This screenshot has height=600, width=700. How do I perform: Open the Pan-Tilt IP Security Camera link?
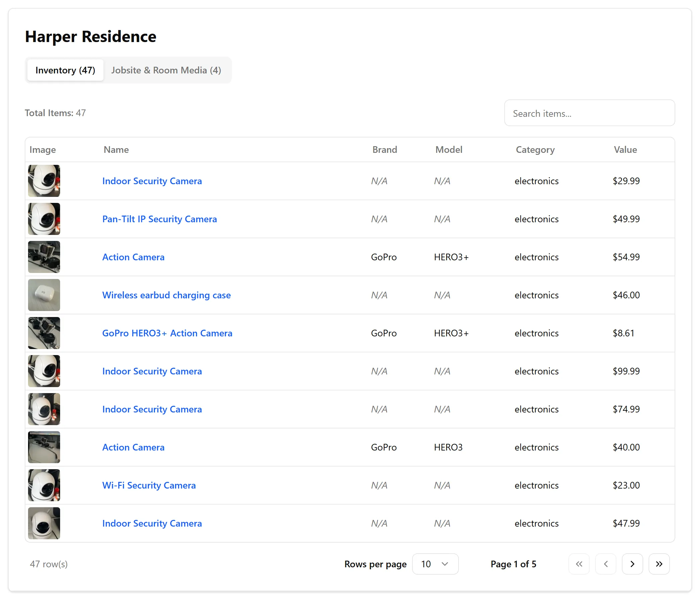point(159,219)
